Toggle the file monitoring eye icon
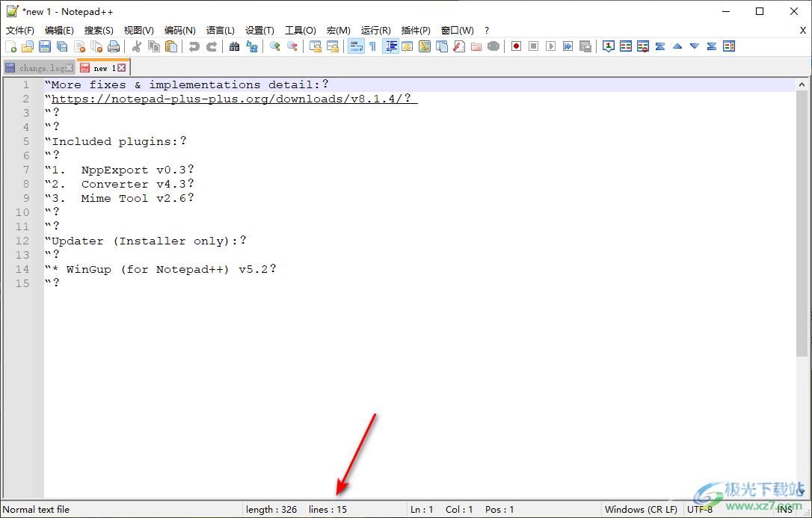Screen dimensions: 812x518 [493, 46]
